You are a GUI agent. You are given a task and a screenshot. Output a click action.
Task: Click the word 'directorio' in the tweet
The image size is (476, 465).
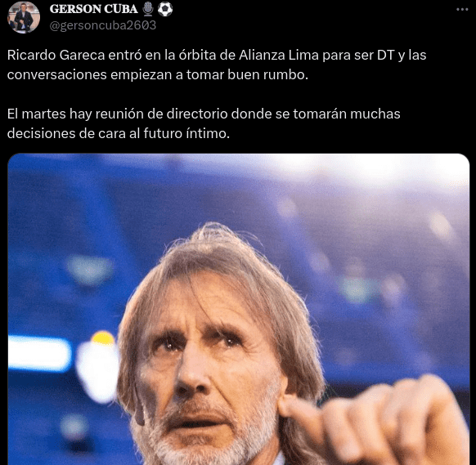(x=197, y=114)
